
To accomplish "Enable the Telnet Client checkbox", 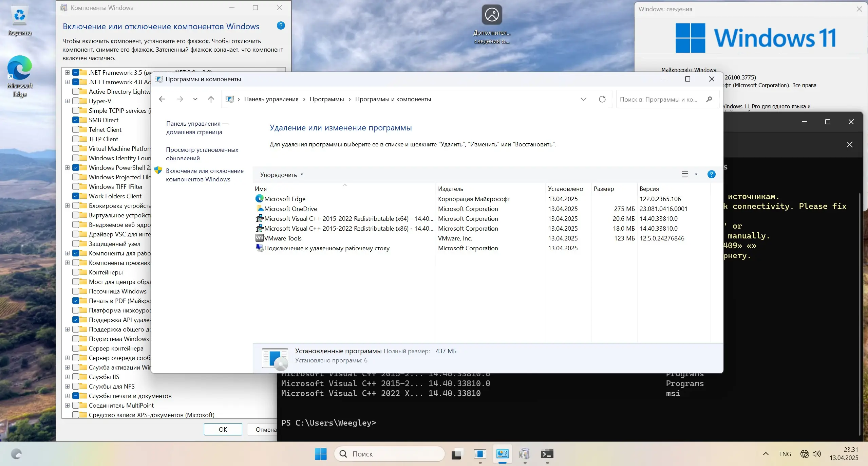I will pos(76,130).
